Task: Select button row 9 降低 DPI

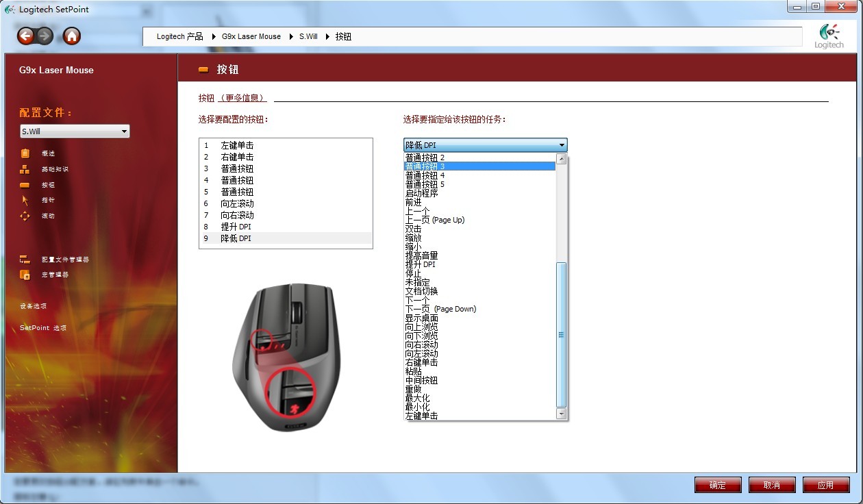Action: pos(286,239)
